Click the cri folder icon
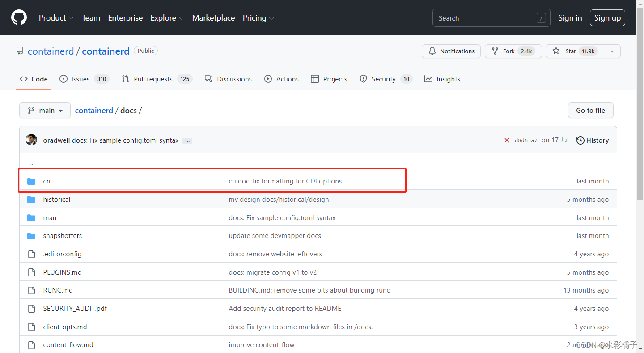This screenshot has width=644, height=353. (31, 181)
